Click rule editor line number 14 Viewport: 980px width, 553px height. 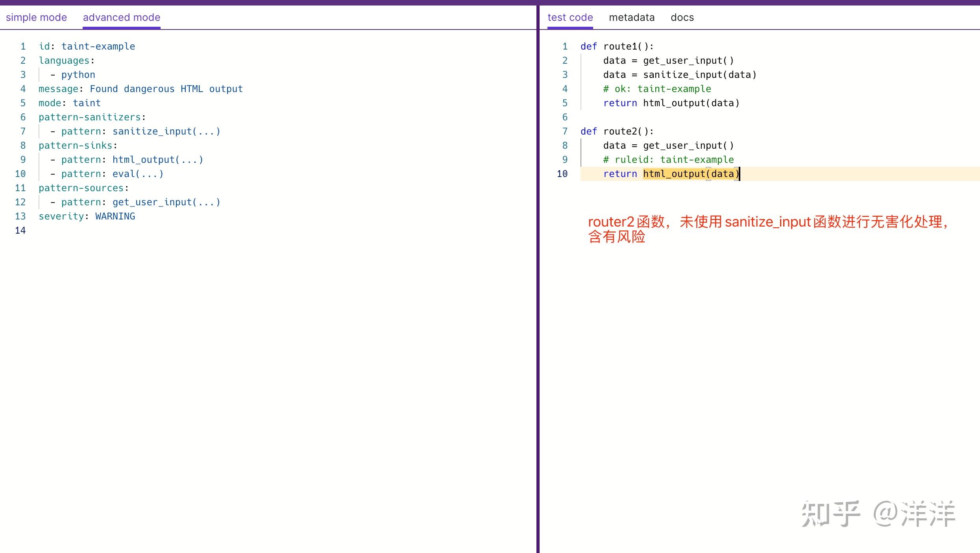(20, 230)
